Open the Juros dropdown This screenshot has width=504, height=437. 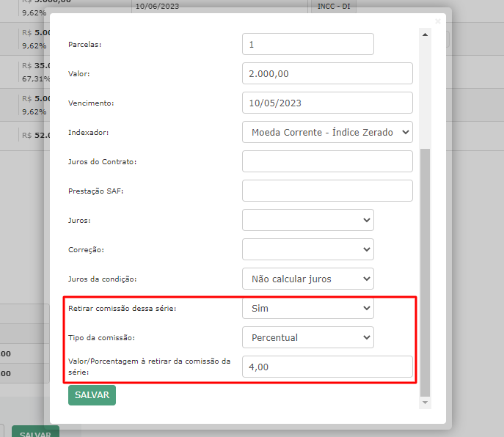(308, 220)
